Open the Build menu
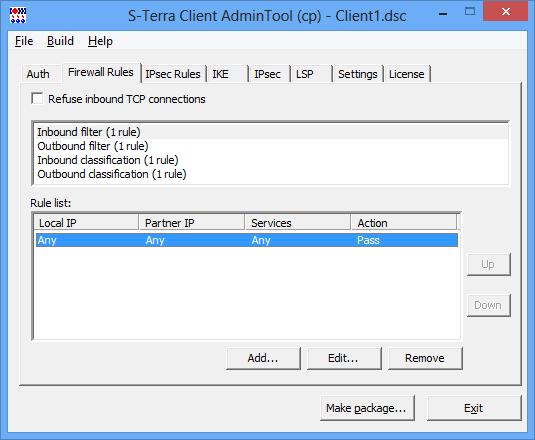 60,41
